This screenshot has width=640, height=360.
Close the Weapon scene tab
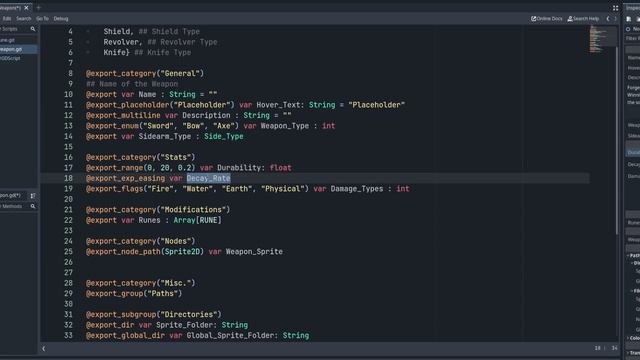click(x=27, y=8)
